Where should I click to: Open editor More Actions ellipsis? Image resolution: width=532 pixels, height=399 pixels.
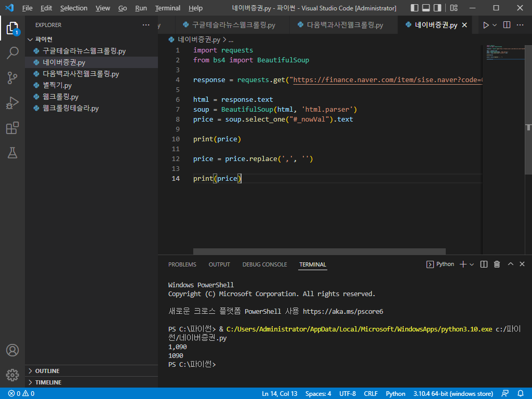pos(520,25)
